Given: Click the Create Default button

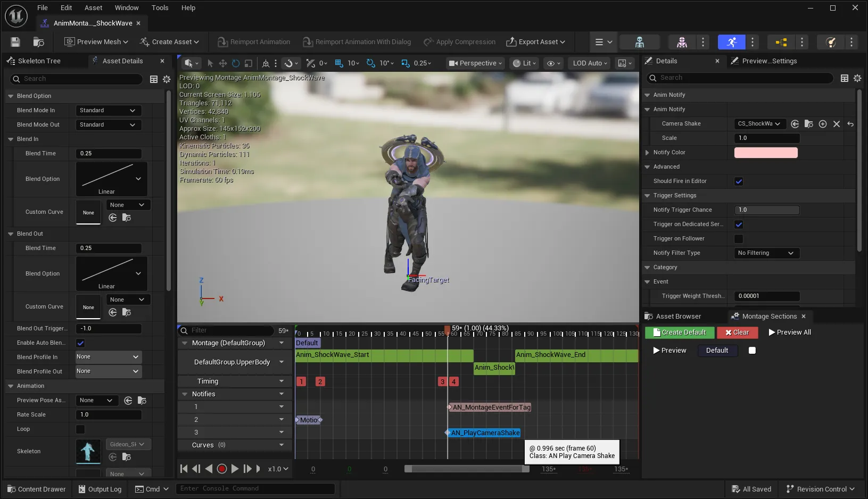Looking at the screenshot, I should [x=679, y=332].
